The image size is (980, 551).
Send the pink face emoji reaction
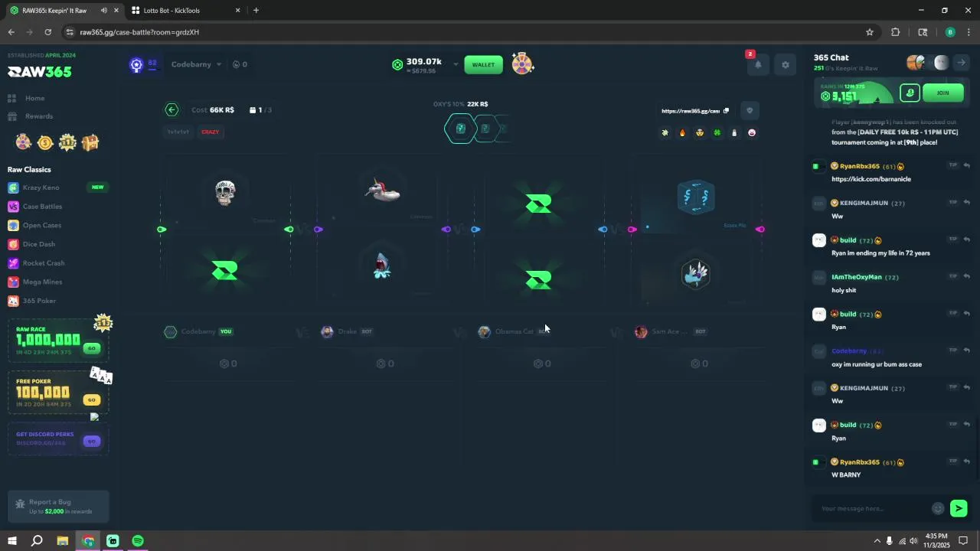(x=752, y=132)
